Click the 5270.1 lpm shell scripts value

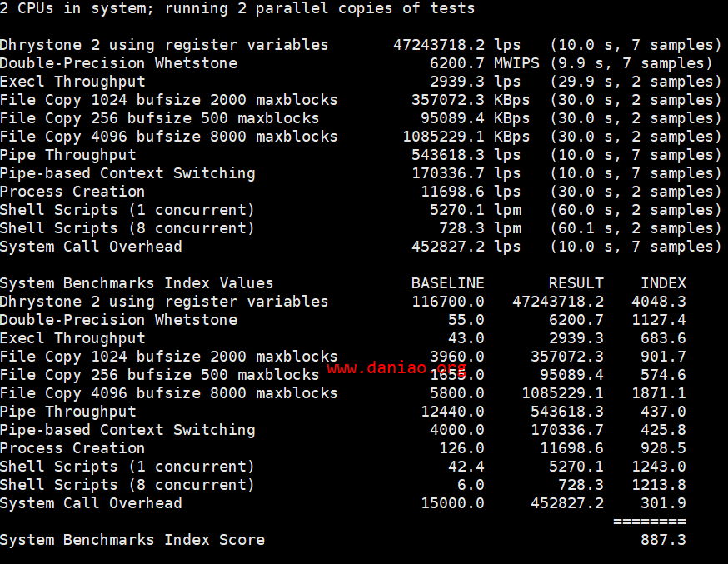[x=476, y=210]
